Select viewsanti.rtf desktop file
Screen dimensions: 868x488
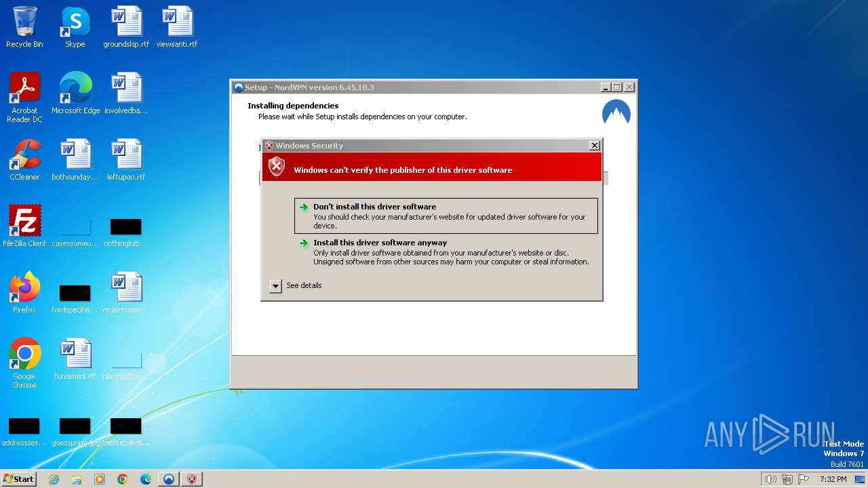click(x=177, y=27)
